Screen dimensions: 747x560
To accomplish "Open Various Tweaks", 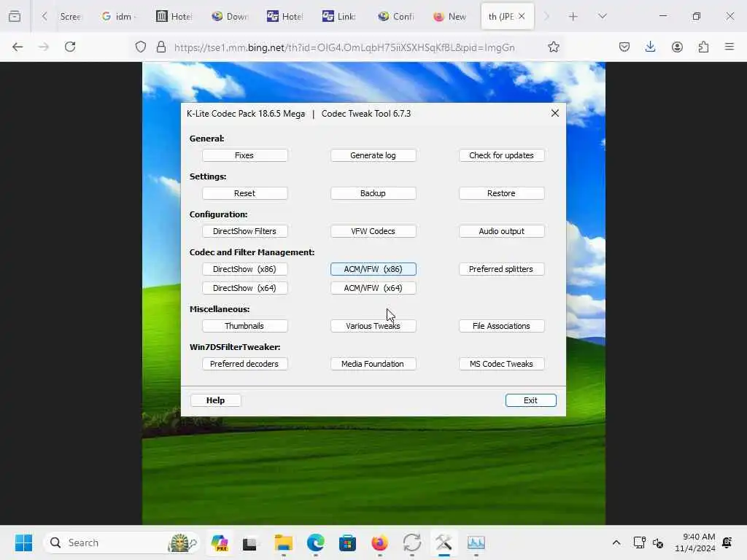I will (x=373, y=326).
